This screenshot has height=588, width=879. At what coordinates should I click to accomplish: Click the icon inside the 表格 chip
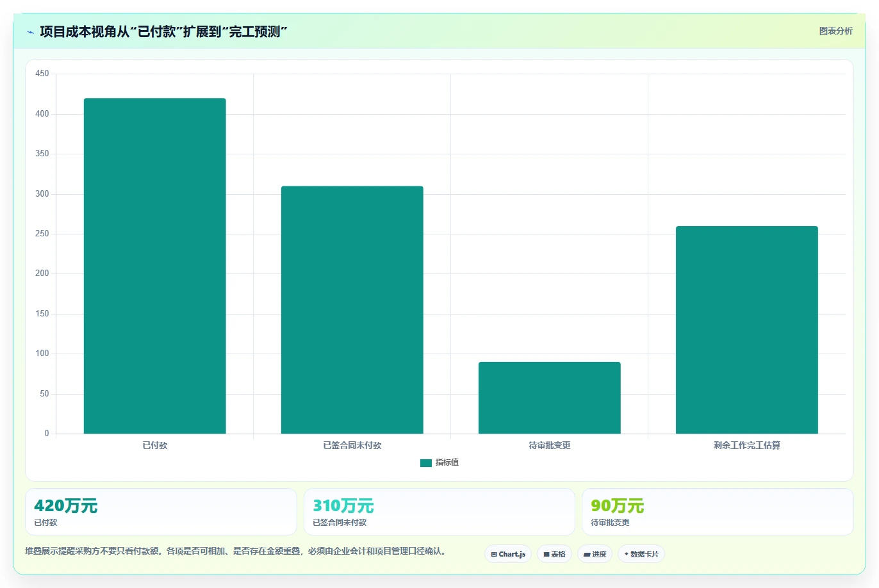pos(546,555)
